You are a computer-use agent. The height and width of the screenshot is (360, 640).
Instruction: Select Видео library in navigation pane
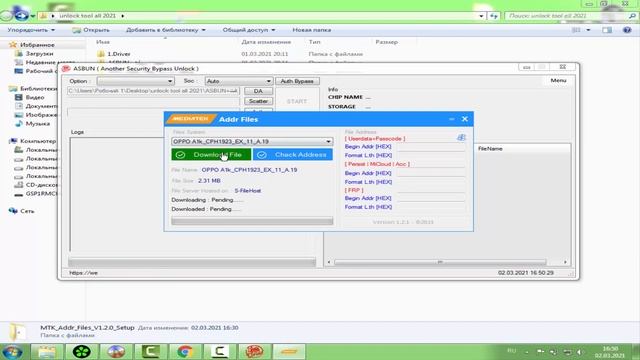(x=35, y=97)
